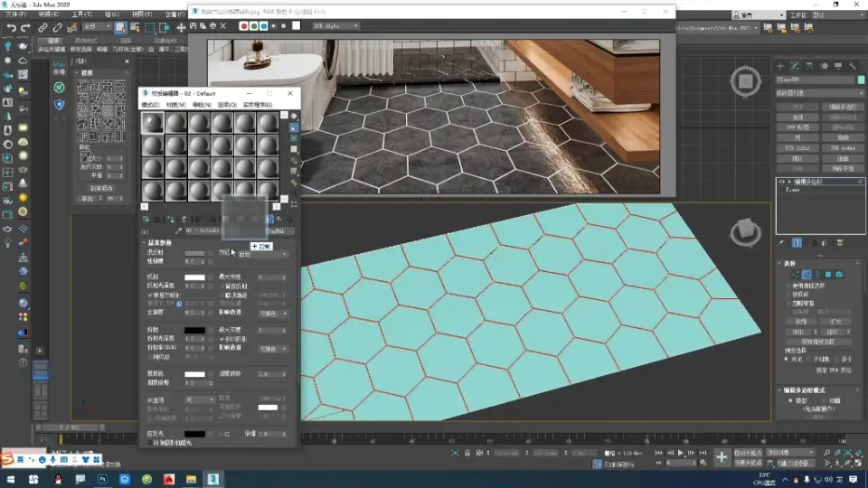
Task: Toggle the compensate camera exposure checkbox
Action: [150, 443]
